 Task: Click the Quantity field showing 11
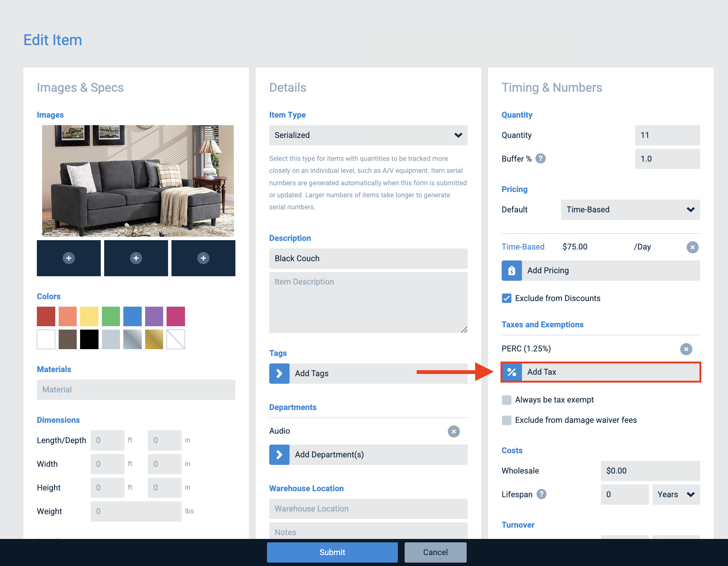(667, 135)
